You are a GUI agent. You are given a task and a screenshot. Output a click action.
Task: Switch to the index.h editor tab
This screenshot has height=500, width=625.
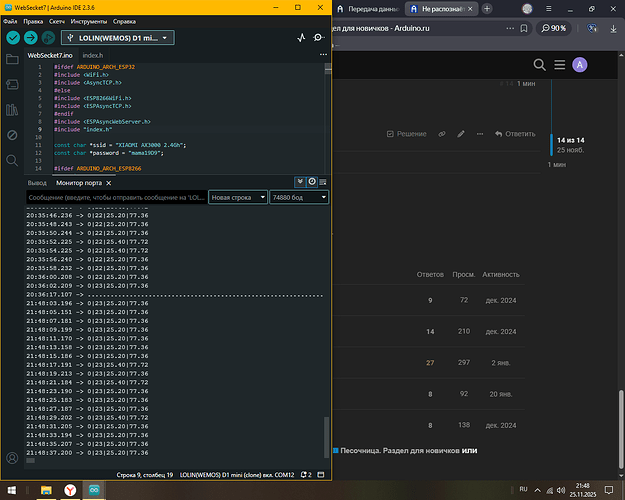click(x=93, y=55)
